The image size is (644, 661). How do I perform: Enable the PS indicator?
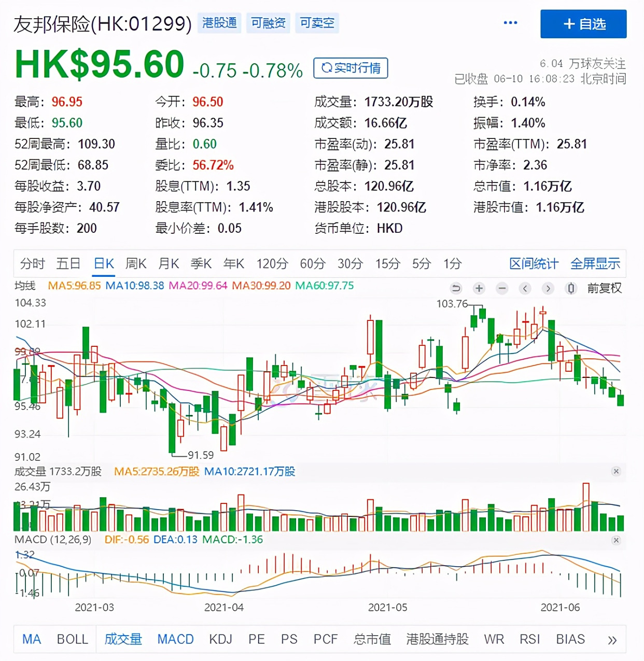tap(289, 639)
